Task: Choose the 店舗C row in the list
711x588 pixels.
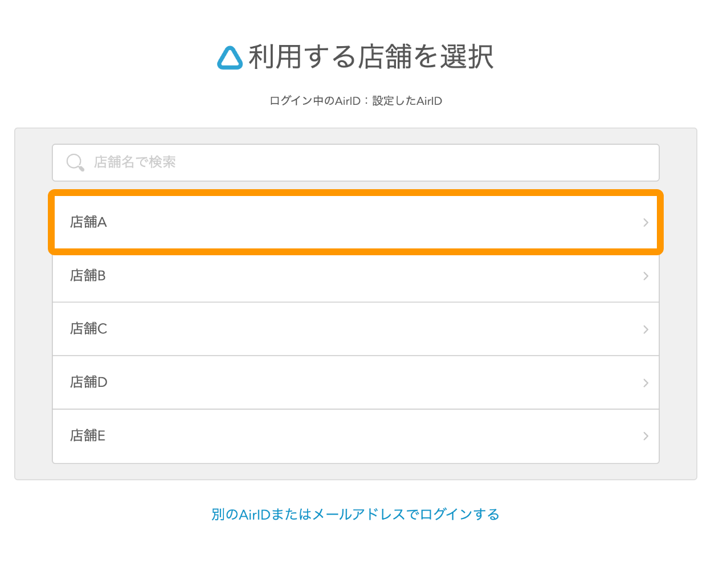Action: coord(355,329)
